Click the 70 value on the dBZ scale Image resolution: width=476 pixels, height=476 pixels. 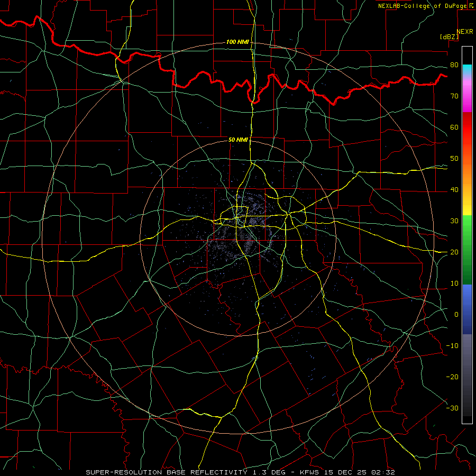click(x=454, y=96)
